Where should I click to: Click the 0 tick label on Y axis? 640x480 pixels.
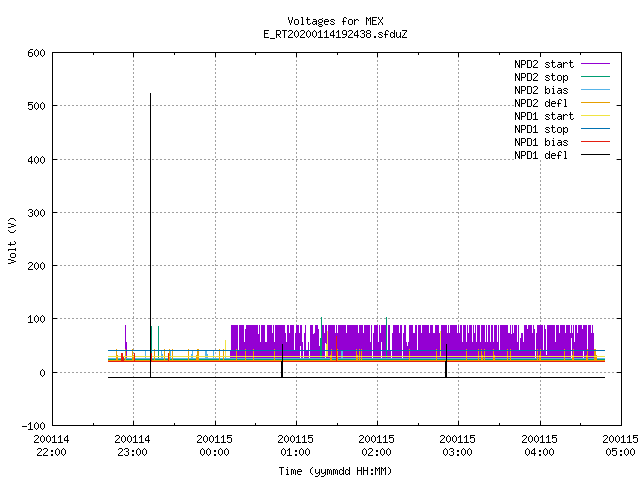pos(42,373)
